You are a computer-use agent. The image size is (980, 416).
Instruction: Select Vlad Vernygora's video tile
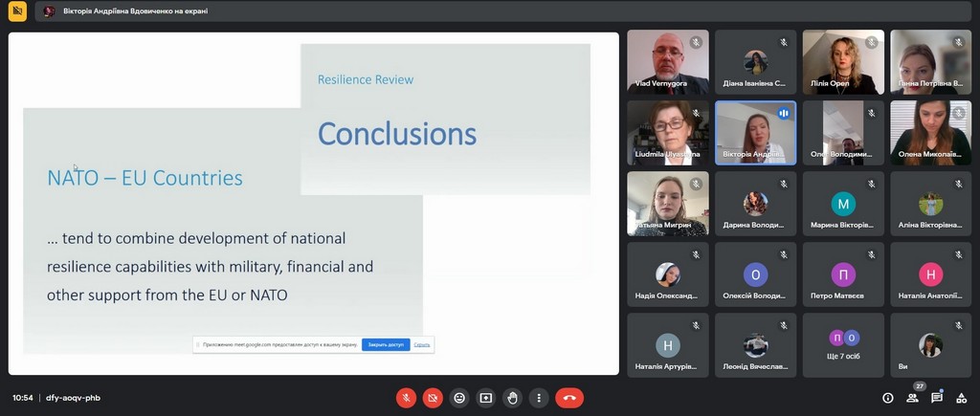pyautogui.click(x=668, y=62)
